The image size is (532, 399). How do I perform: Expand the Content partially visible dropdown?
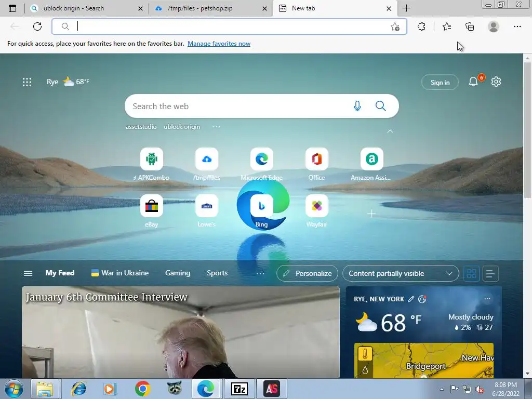pos(401,273)
